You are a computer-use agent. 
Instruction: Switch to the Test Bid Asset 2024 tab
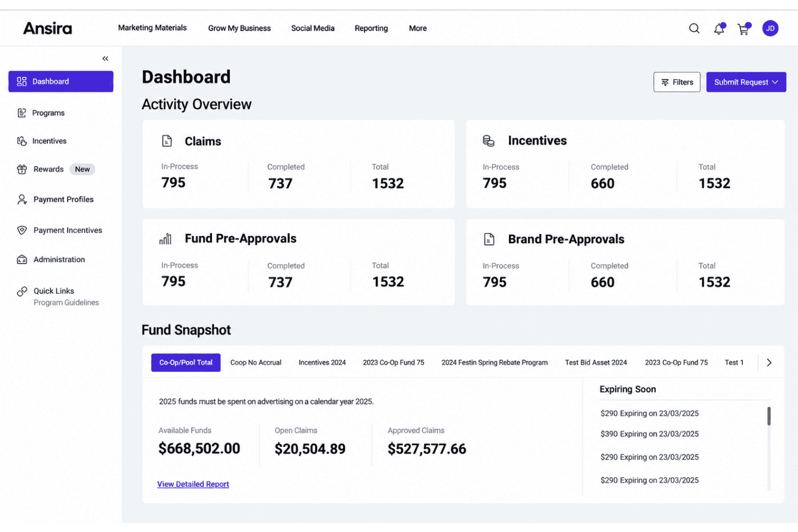coord(596,363)
